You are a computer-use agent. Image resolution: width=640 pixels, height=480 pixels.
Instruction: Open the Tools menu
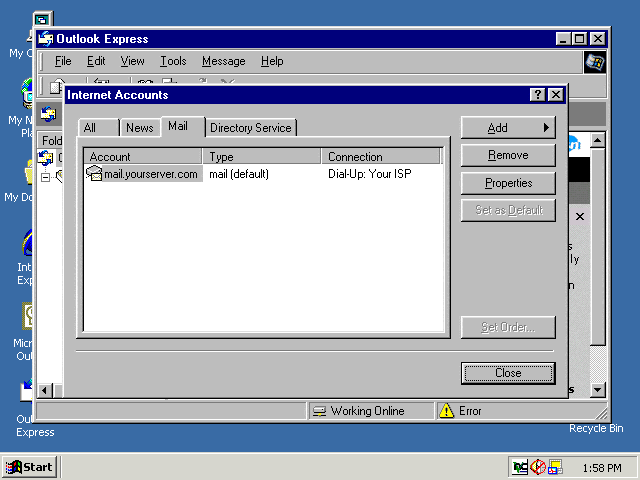(x=173, y=61)
